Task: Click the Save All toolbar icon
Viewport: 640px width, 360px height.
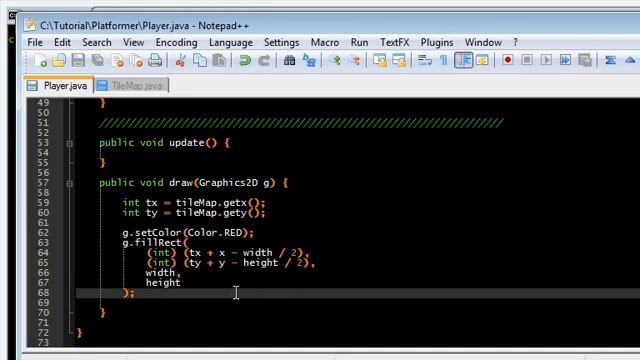Action: [98, 61]
